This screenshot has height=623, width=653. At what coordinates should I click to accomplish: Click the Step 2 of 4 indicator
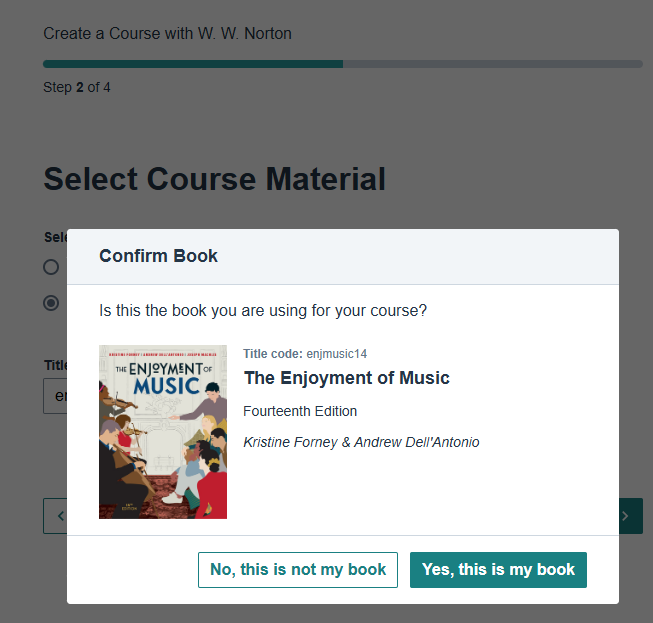point(77,87)
